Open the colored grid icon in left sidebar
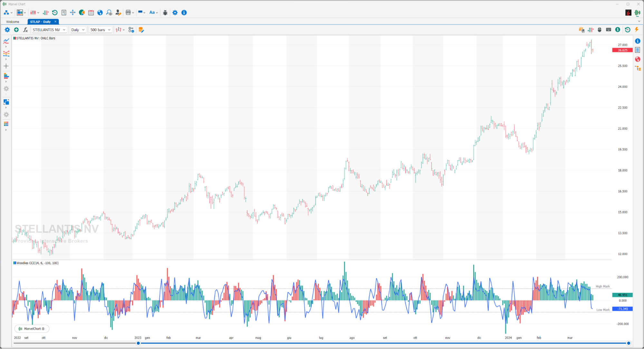644x349 pixels. [x=6, y=124]
